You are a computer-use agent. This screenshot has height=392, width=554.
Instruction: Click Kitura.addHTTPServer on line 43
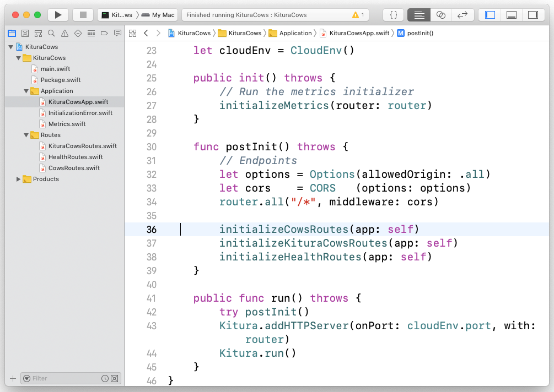pyautogui.click(x=284, y=326)
